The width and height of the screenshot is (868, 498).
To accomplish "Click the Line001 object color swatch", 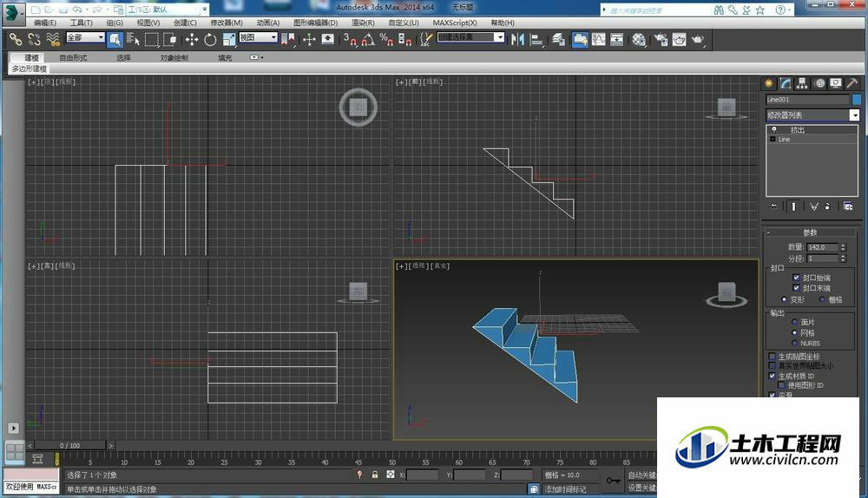I will (x=857, y=100).
